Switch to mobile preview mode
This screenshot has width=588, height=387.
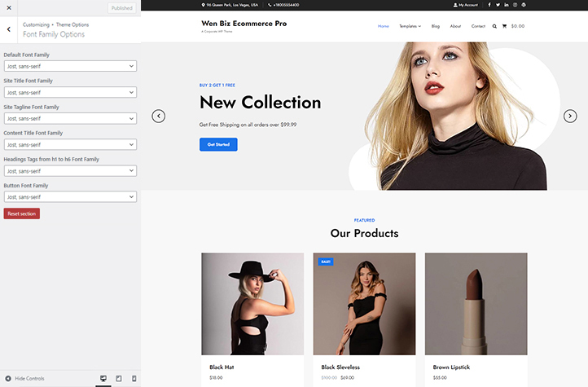pos(134,378)
